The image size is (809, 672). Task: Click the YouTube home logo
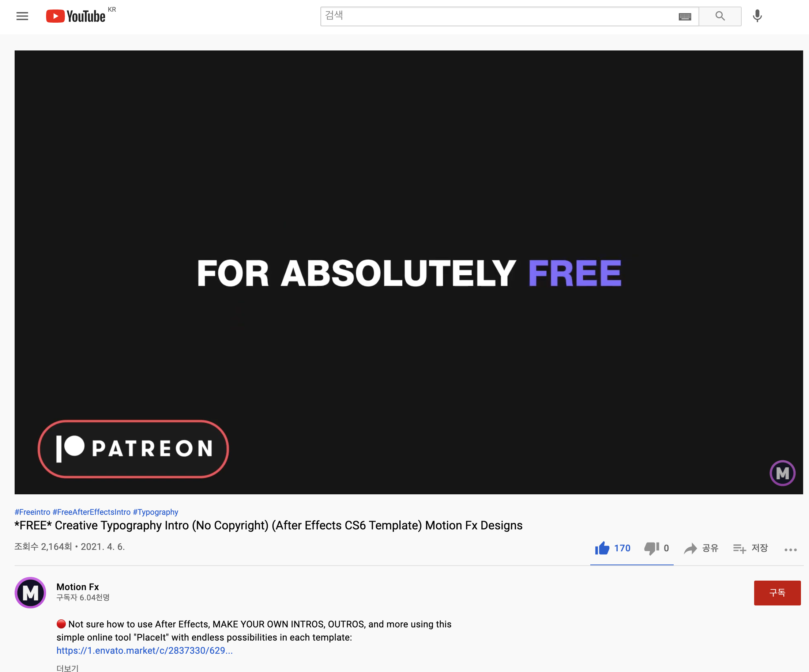(x=75, y=16)
